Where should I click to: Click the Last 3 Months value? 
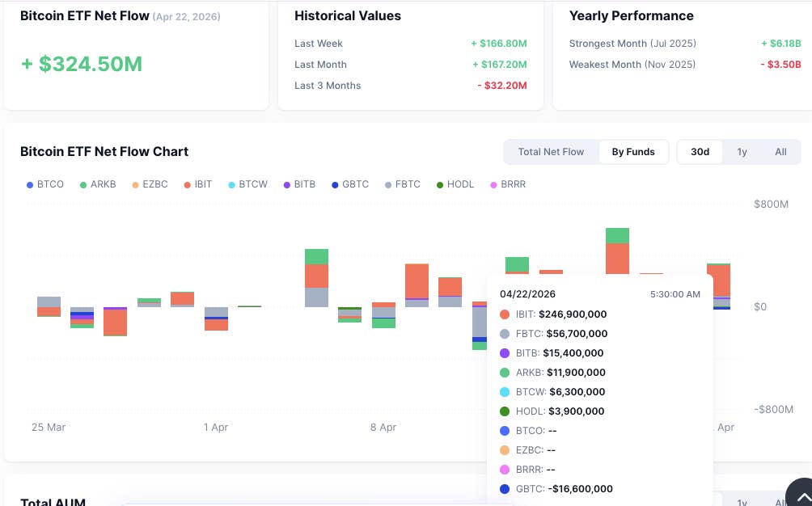[x=501, y=86]
